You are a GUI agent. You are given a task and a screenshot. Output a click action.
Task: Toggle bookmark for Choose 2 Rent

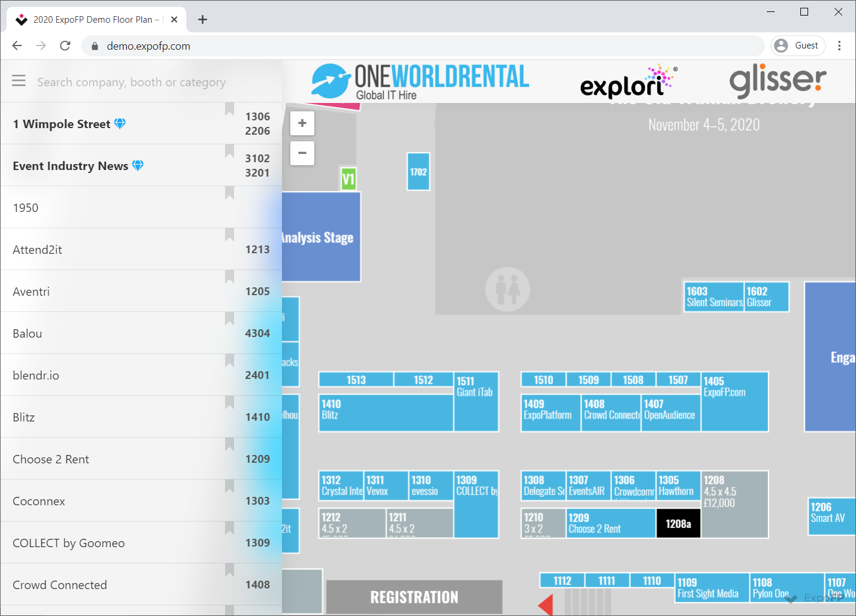(229, 445)
